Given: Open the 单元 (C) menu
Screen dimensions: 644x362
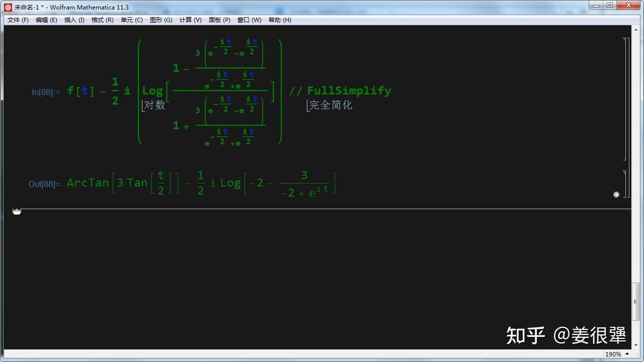Looking at the screenshot, I should [x=132, y=20].
